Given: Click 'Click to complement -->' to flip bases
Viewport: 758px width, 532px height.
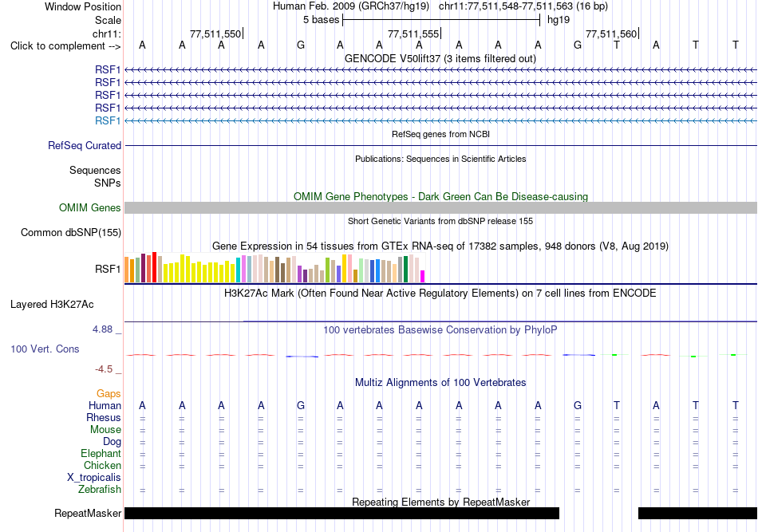Looking at the screenshot, I should [x=65, y=46].
